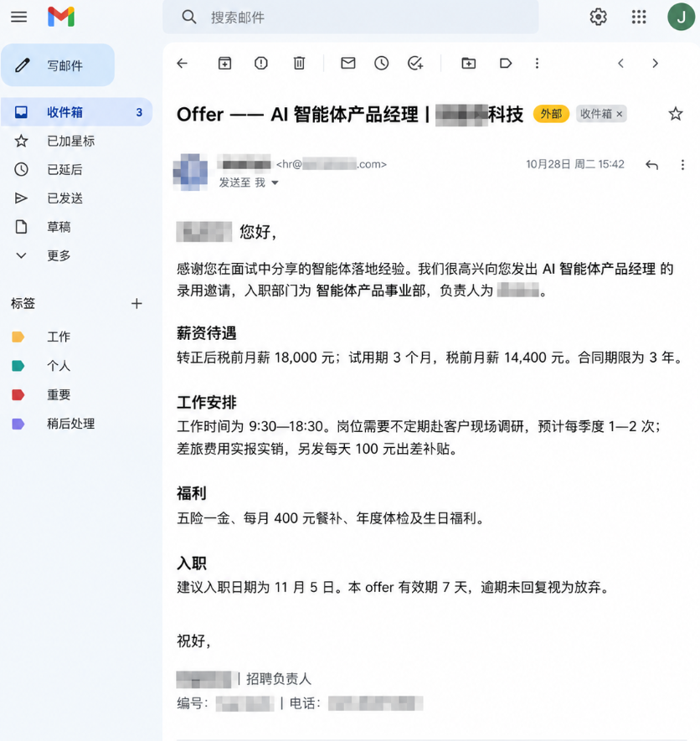The width and height of the screenshot is (700, 741).
Task: Remove the 收件箱 label chip
Action: (619, 114)
